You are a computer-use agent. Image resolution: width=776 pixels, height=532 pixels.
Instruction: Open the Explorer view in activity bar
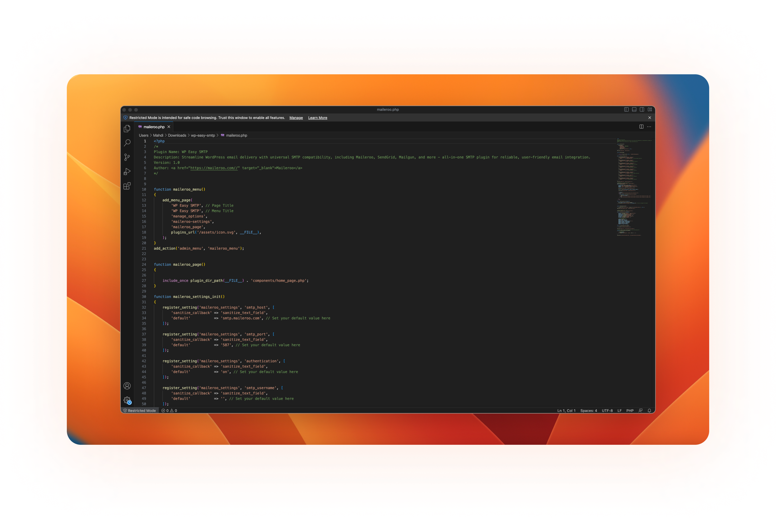(x=127, y=128)
